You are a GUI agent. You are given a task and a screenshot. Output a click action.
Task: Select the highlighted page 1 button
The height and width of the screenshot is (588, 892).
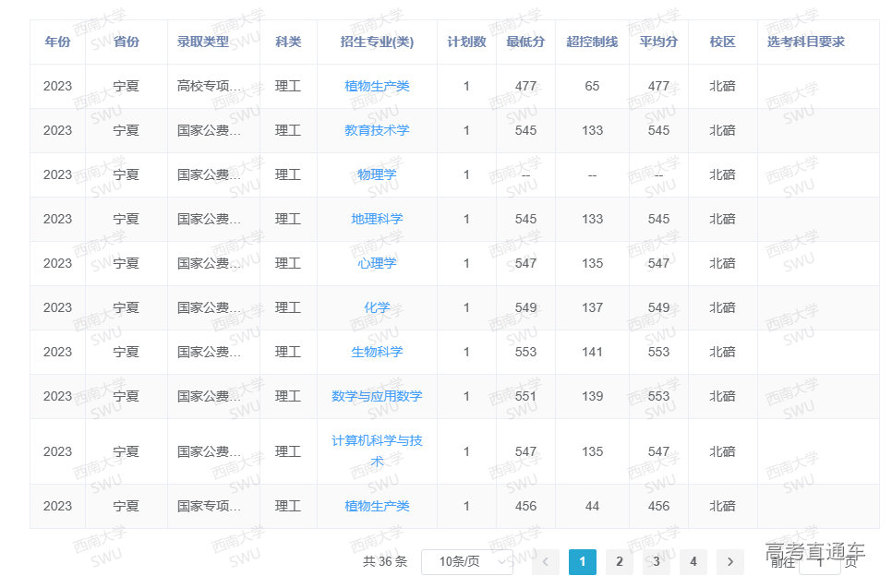[x=583, y=561]
